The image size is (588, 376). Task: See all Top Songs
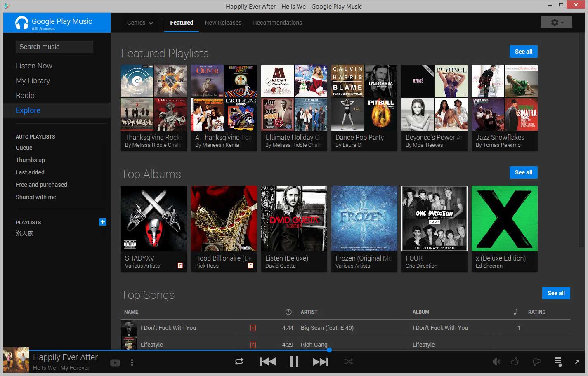[556, 293]
